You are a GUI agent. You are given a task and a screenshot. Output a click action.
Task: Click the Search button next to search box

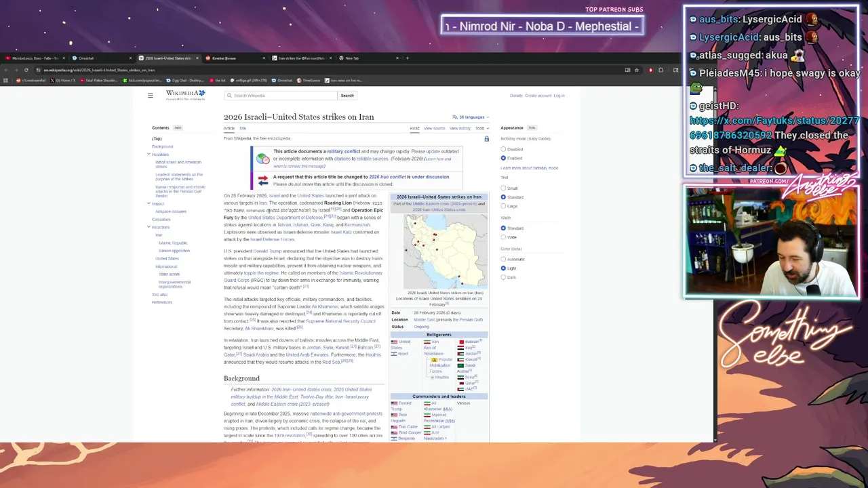[347, 96]
